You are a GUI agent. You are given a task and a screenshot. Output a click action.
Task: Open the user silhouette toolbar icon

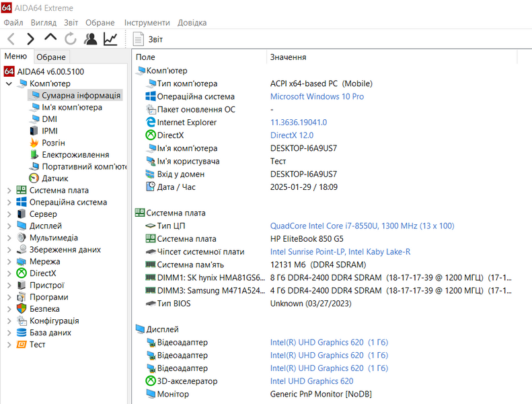pyautogui.click(x=91, y=39)
